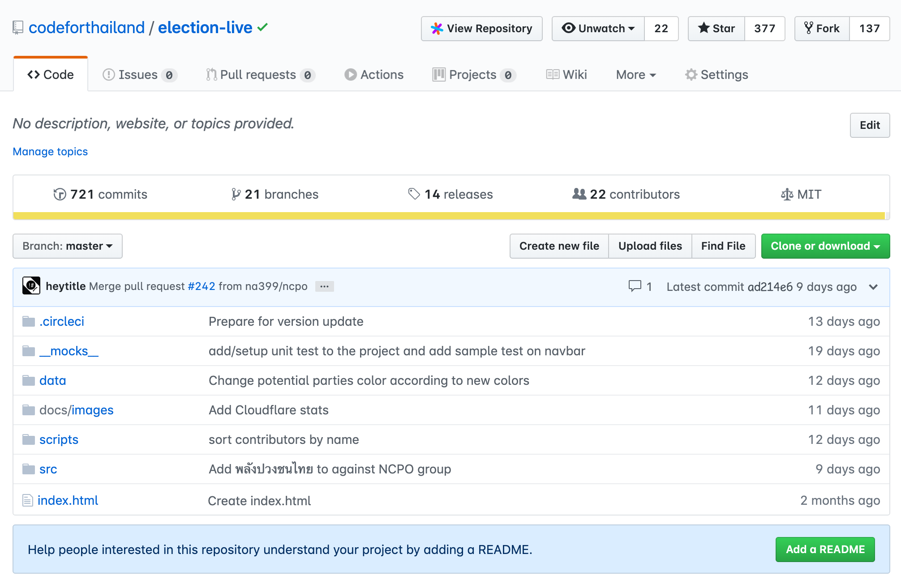Open pull request #242 link
Screen dimensions: 901x588
[202, 286]
